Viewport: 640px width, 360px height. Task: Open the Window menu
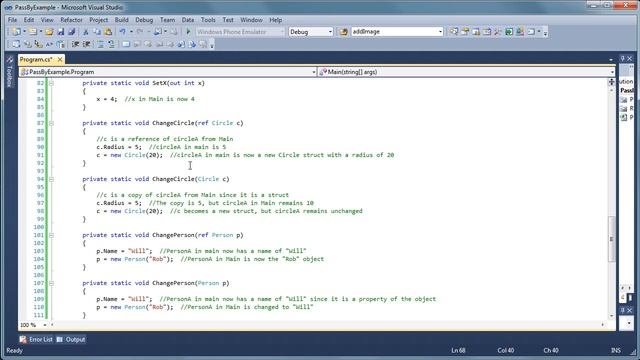[251, 20]
